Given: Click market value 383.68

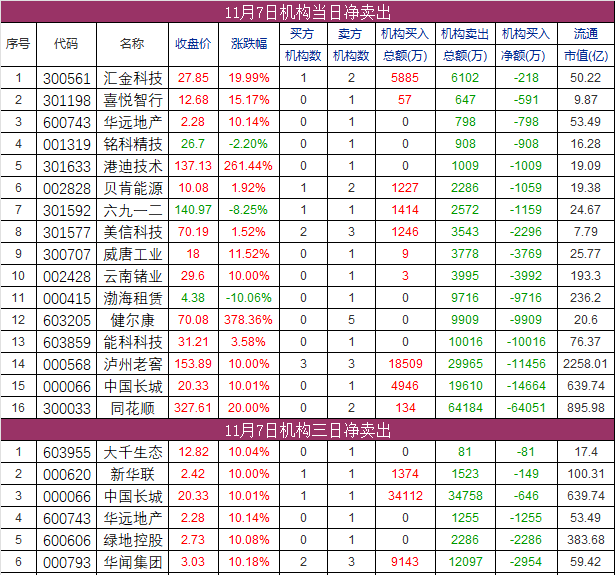Looking at the screenshot, I should pos(586,539).
